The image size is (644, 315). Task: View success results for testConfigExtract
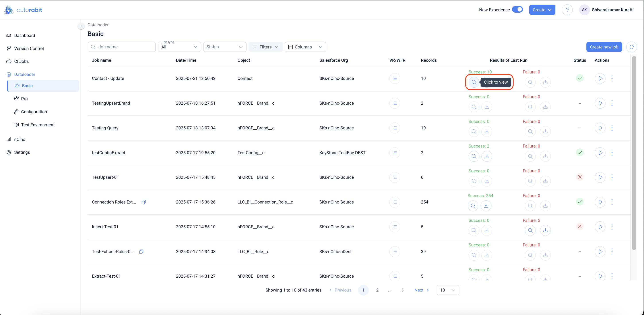tap(473, 156)
